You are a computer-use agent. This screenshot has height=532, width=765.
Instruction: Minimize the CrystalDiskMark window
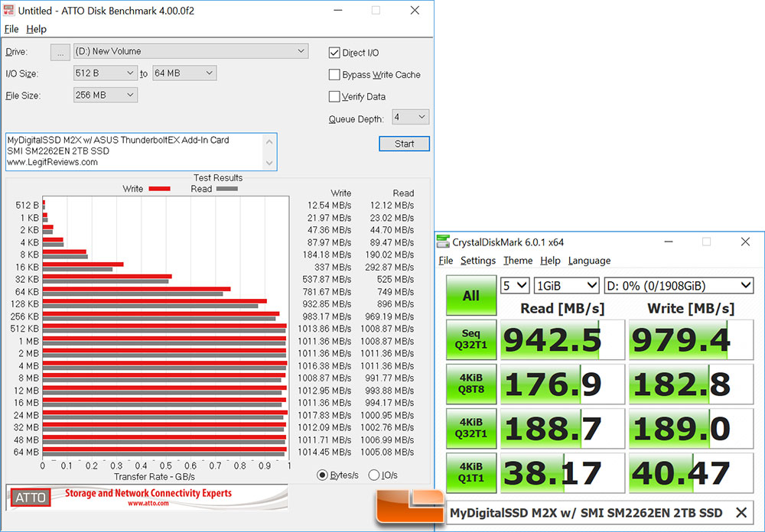click(x=669, y=242)
